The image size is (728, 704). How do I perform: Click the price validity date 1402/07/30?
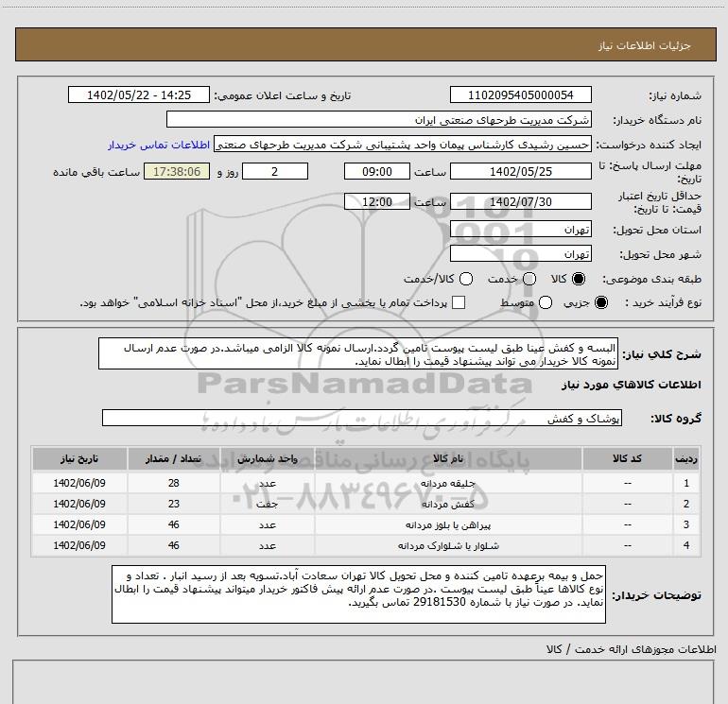click(x=520, y=202)
